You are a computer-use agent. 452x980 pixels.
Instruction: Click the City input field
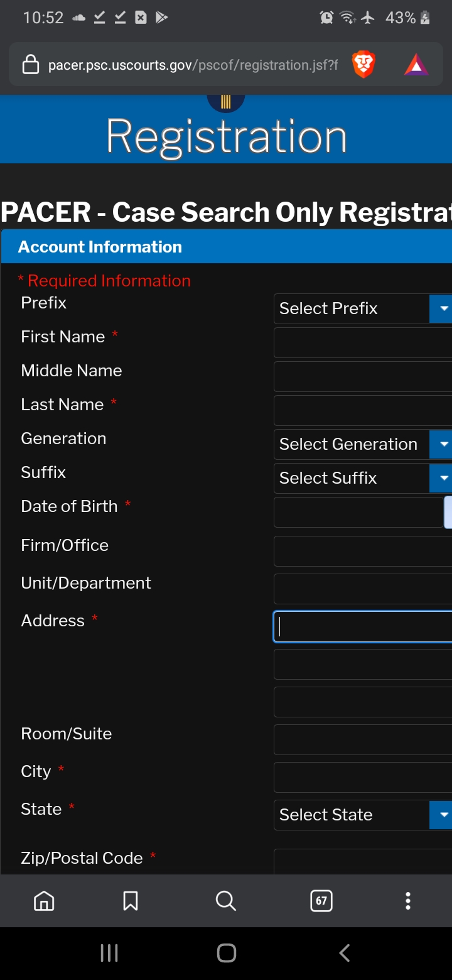click(x=363, y=777)
